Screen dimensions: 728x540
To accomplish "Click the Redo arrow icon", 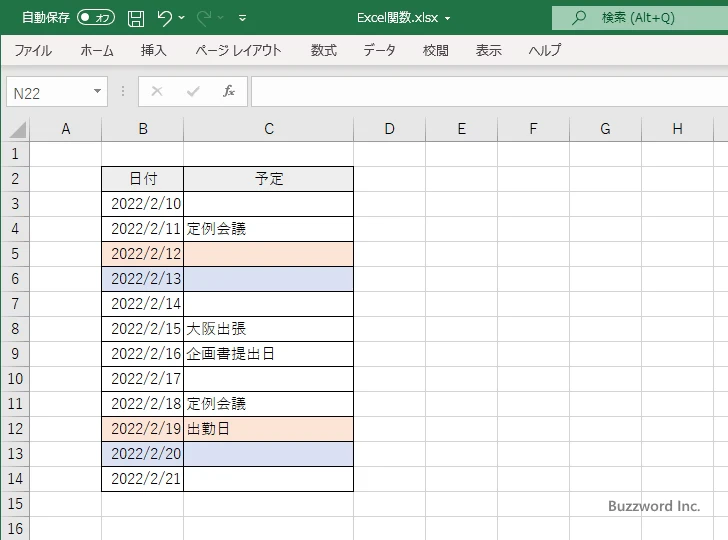I will 204,18.
